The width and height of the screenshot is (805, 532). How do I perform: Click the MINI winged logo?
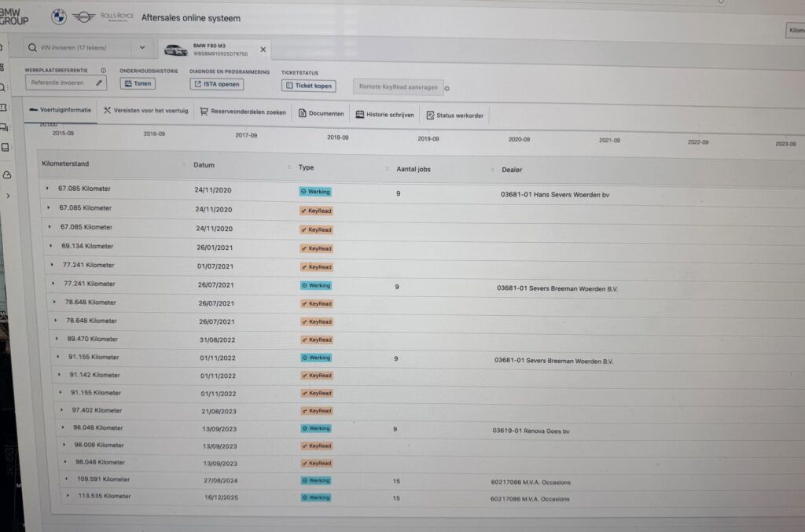click(83, 17)
